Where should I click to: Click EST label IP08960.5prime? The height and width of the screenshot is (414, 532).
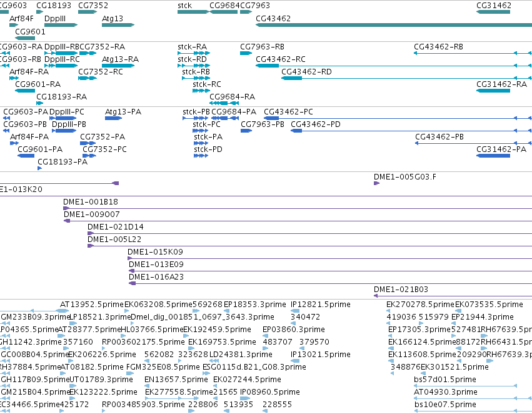(x=269, y=392)
